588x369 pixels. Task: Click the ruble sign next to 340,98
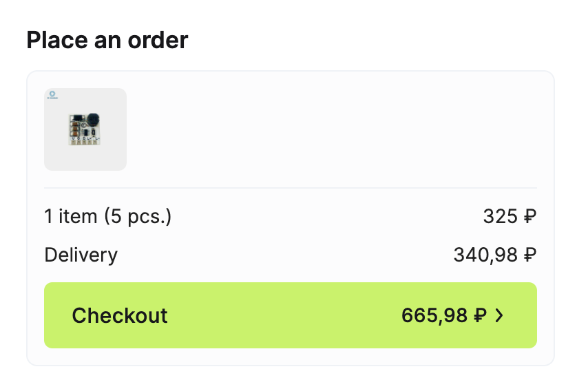point(529,255)
